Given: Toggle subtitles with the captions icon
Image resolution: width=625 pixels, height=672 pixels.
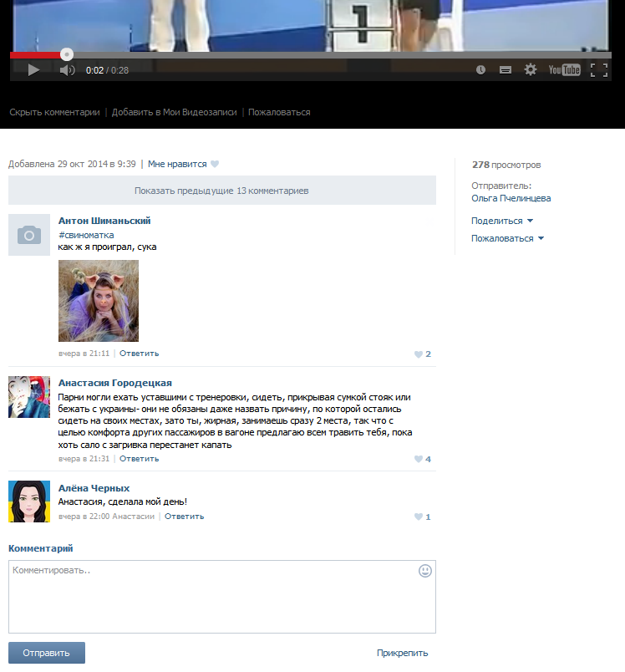Looking at the screenshot, I should coord(506,70).
